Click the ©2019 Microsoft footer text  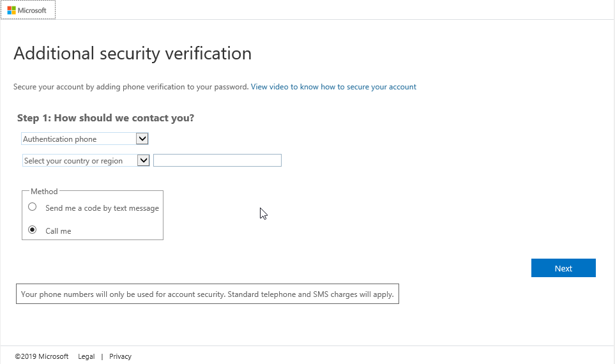pyautogui.click(x=42, y=356)
